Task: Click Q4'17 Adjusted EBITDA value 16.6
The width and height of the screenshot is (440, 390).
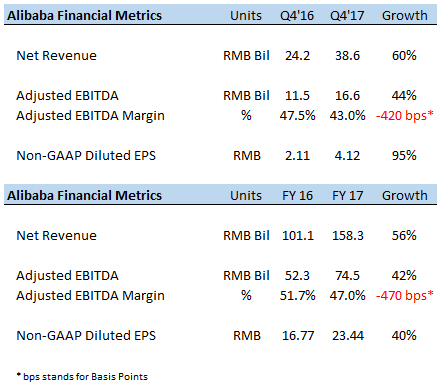Action: [x=347, y=96]
